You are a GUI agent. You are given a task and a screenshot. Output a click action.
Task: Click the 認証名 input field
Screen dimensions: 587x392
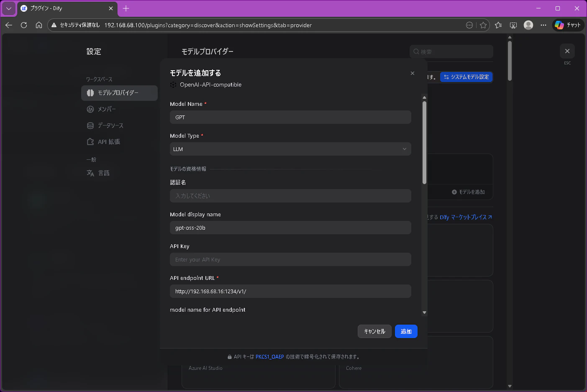click(290, 196)
